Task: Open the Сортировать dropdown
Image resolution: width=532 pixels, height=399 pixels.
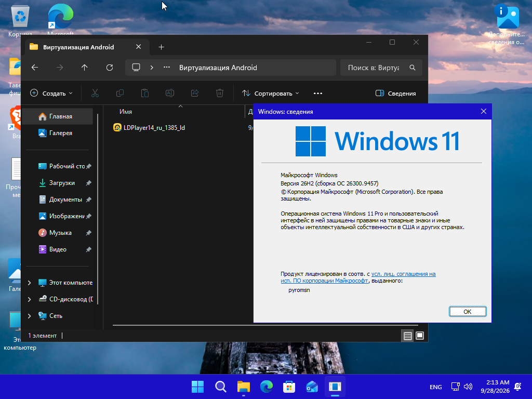Action: click(x=270, y=94)
